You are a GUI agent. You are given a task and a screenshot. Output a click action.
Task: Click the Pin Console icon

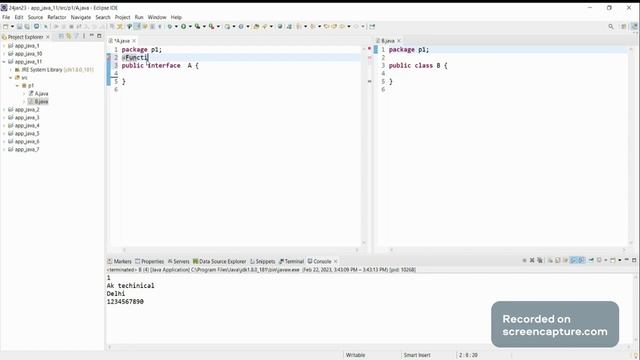click(x=591, y=260)
